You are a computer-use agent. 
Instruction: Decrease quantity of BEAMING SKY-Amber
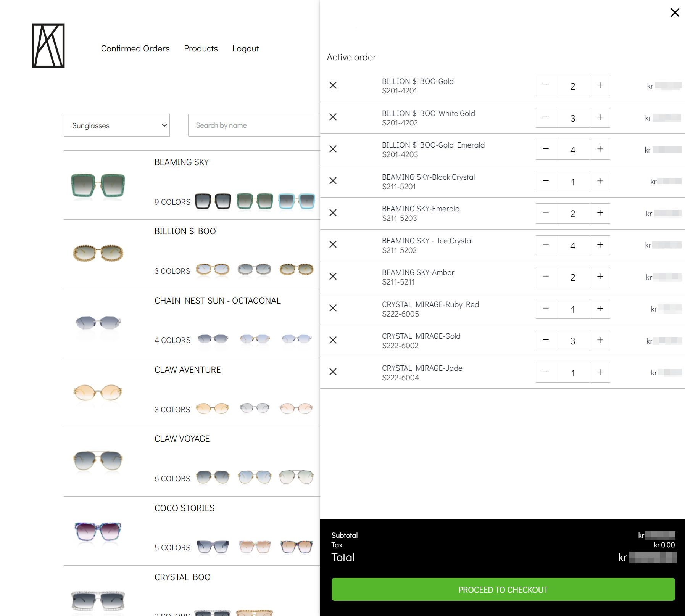(x=546, y=277)
